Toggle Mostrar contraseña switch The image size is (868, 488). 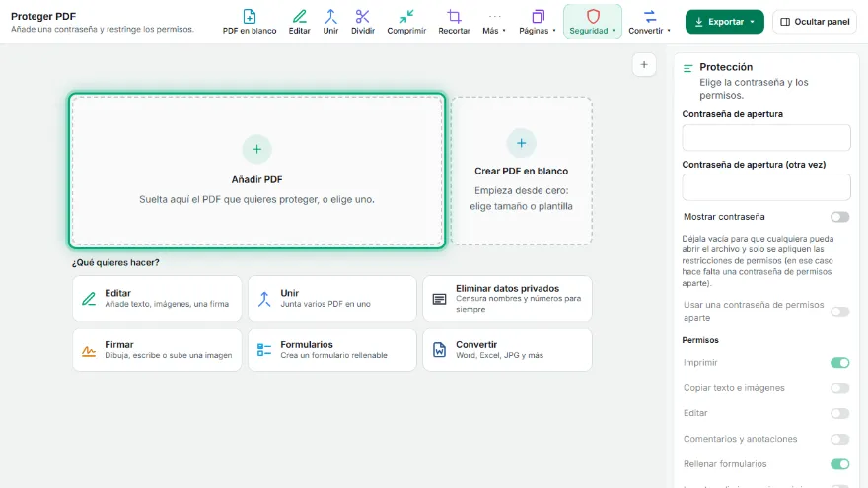point(839,217)
